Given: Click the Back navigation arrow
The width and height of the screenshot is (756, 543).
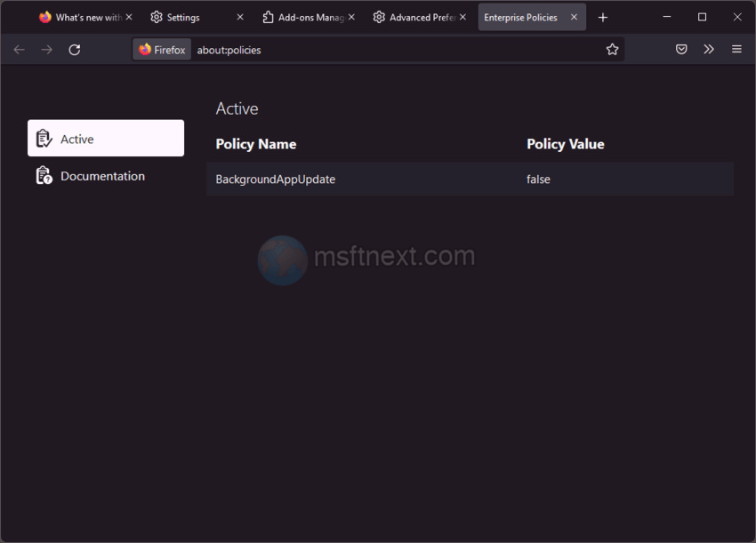Looking at the screenshot, I should 20,50.
